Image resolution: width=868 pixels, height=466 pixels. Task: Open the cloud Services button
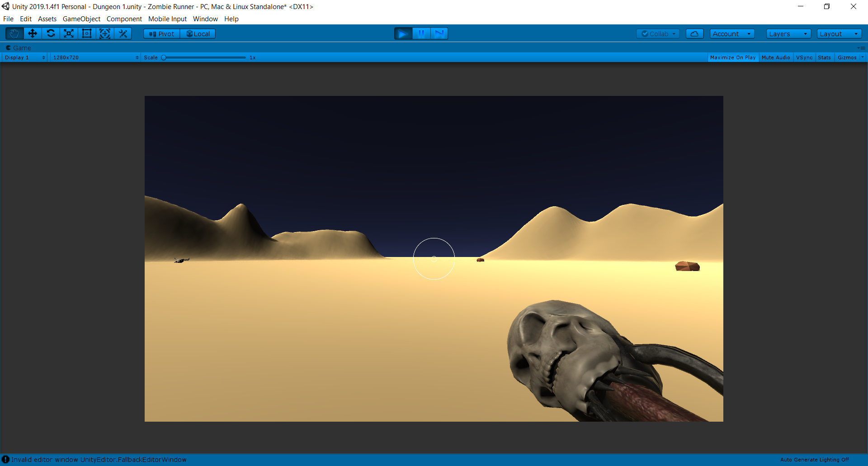(x=695, y=34)
